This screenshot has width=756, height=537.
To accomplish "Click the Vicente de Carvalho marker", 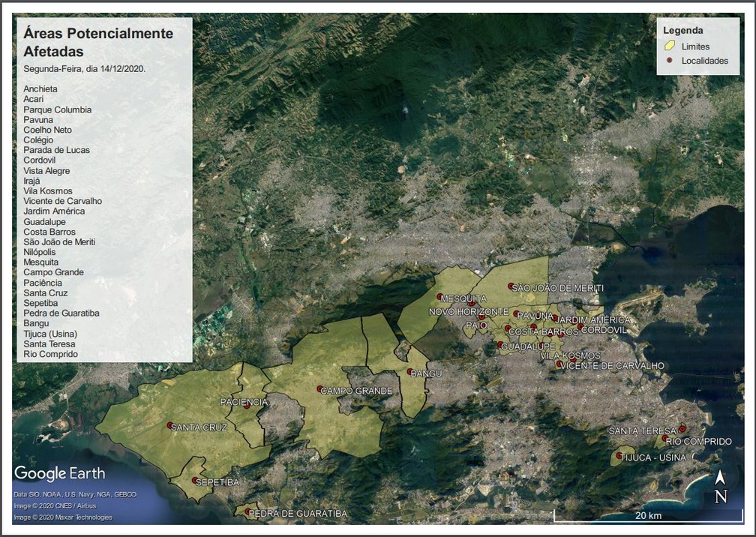I will [x=559, y=364].
